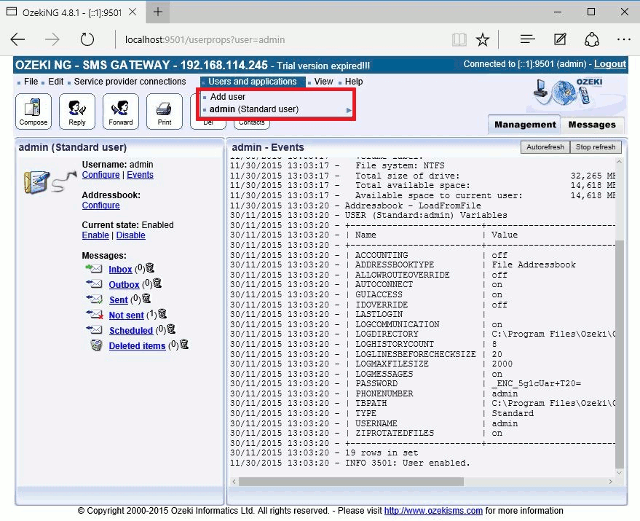Click the Sent envelope icon

click(x=94, y=299)
